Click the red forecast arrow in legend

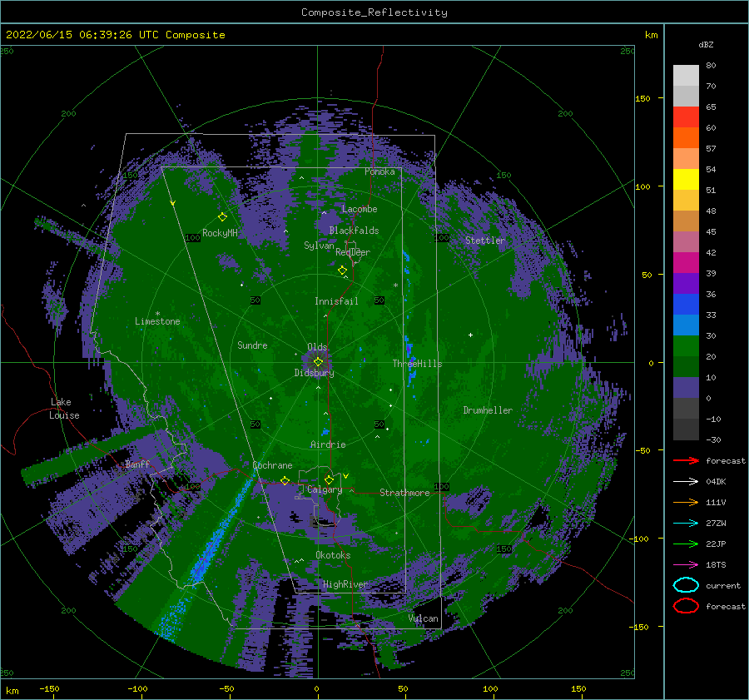tap(686, 460)
